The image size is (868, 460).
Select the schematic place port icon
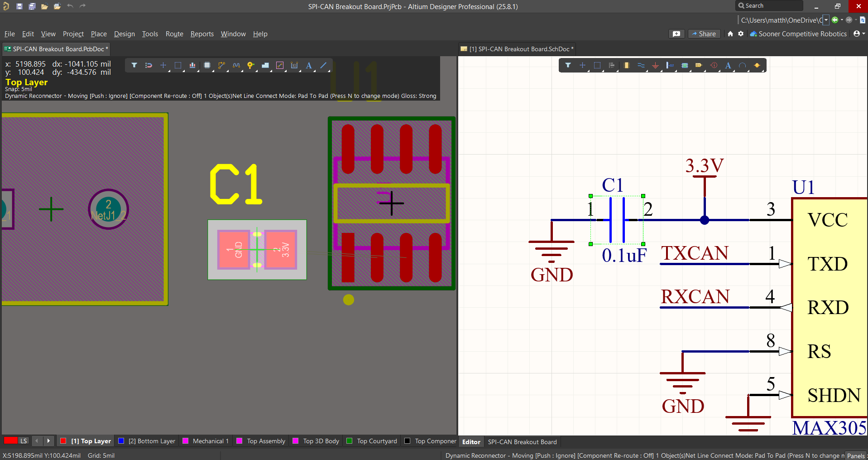coord(699,65)
